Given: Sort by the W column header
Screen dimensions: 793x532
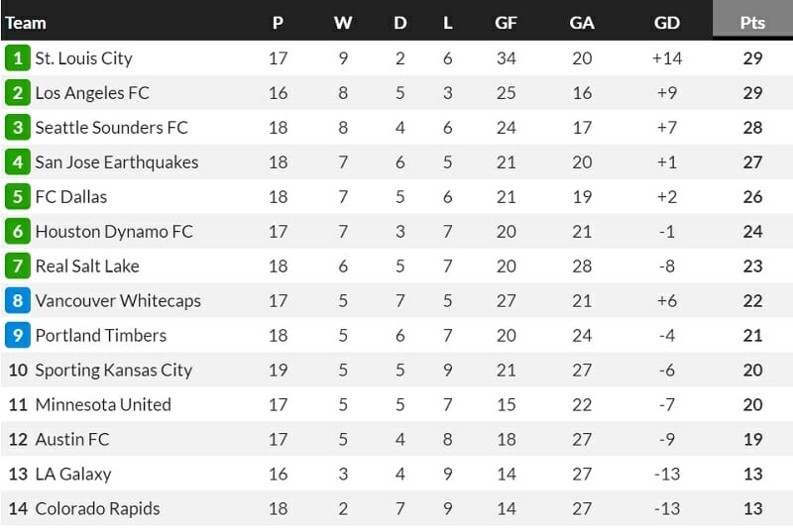Looking at the screenshot, I should (343, 23).
